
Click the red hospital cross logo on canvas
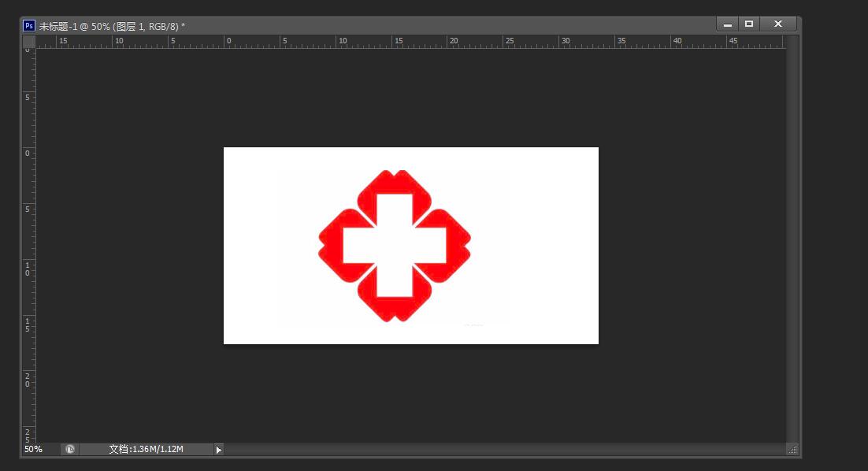(x=395, y=246)
